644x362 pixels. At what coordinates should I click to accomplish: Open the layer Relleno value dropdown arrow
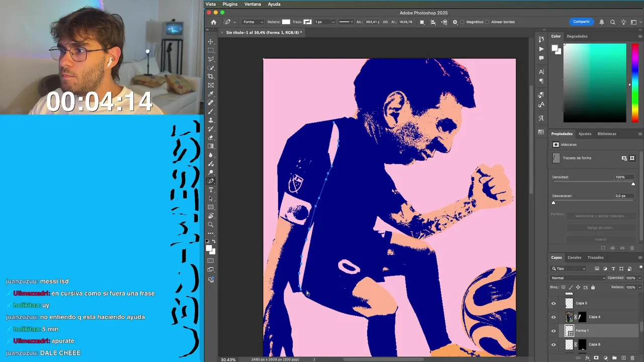point(639,287)
